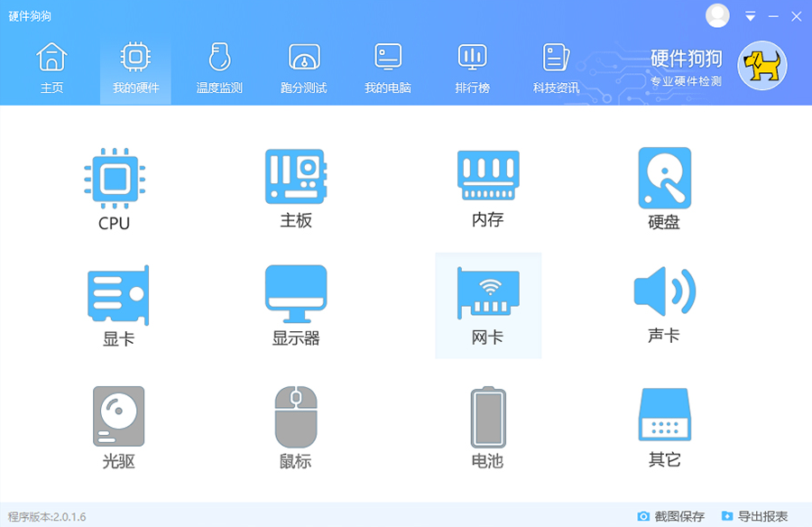
Task: Select the 网卡 network card icon
Action: click(487, 304)
